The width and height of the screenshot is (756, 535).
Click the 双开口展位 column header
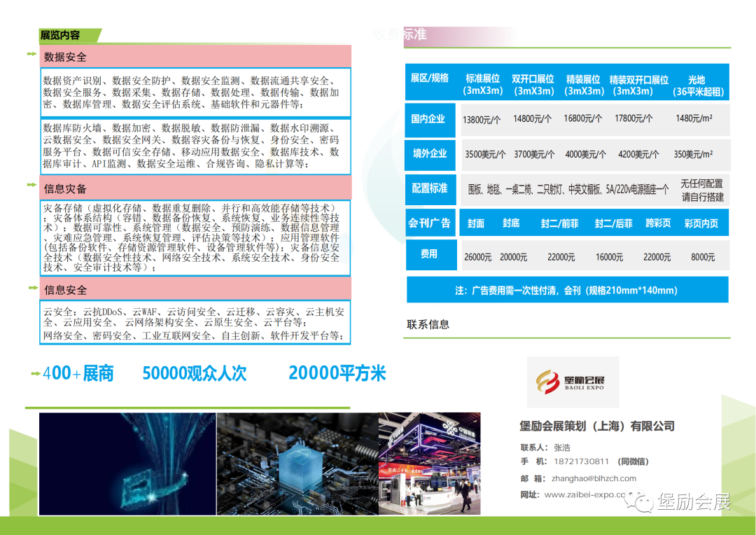(x=533, y=85)
